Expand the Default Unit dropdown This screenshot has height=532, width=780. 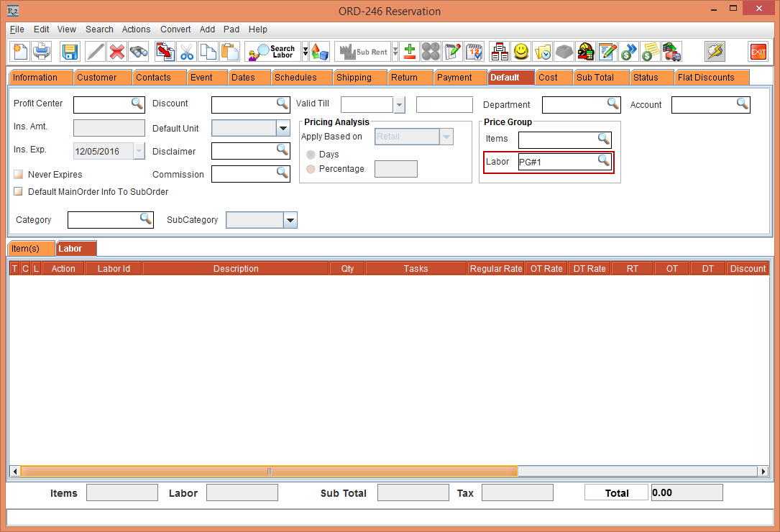(x=283, y=129)
